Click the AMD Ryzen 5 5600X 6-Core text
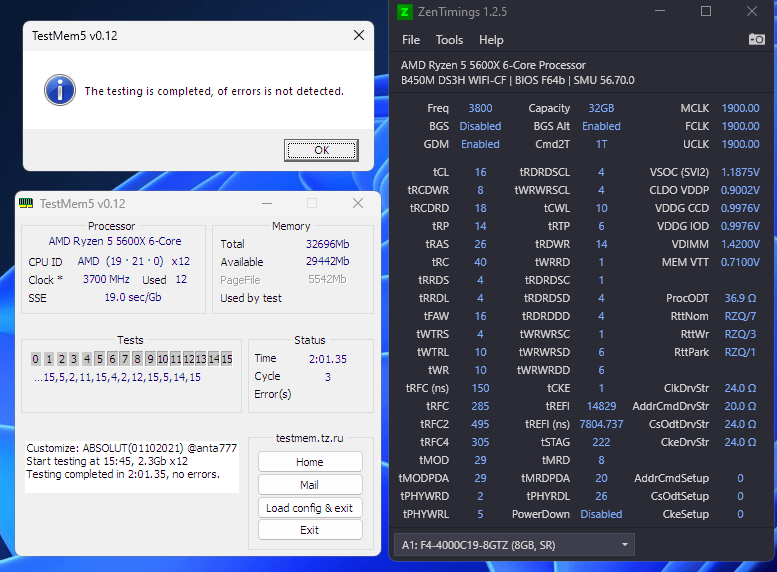The image size is (777, 572). pyautogui.click(x=115, y=241)
